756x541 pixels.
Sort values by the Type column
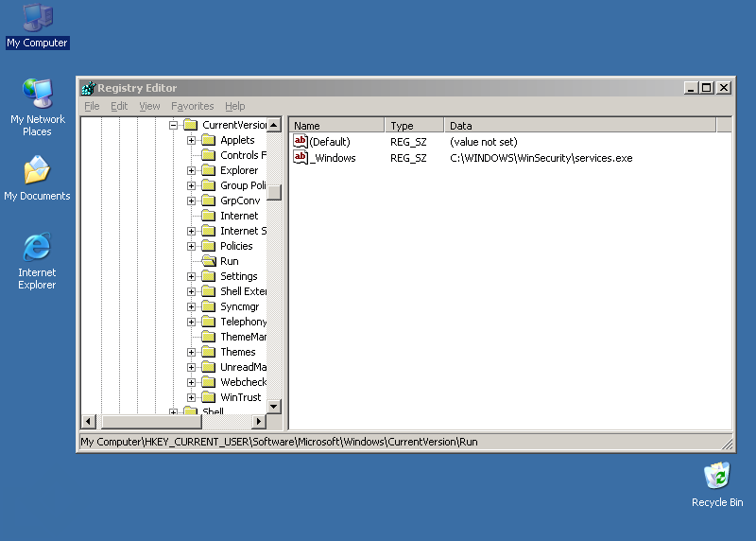(414, 126)
